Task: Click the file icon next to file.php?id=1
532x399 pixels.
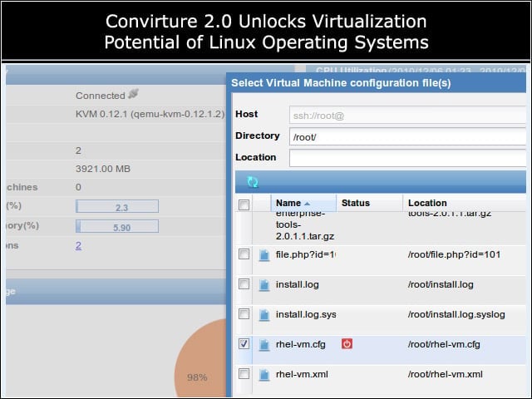Action: point(264,255)
